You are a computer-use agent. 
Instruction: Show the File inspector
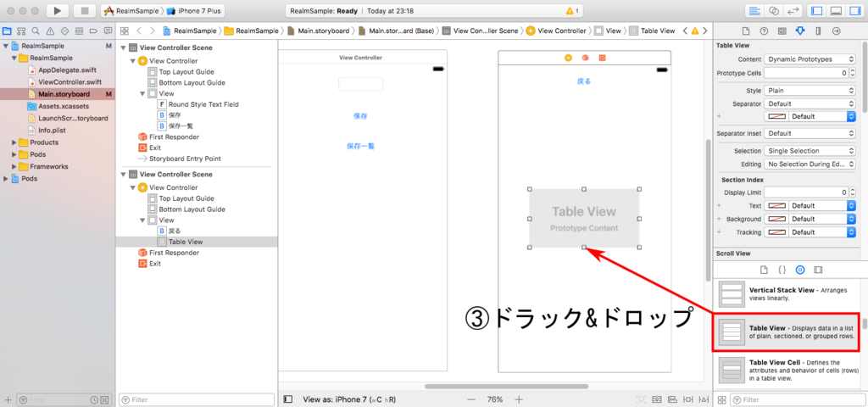coord(746,31)
